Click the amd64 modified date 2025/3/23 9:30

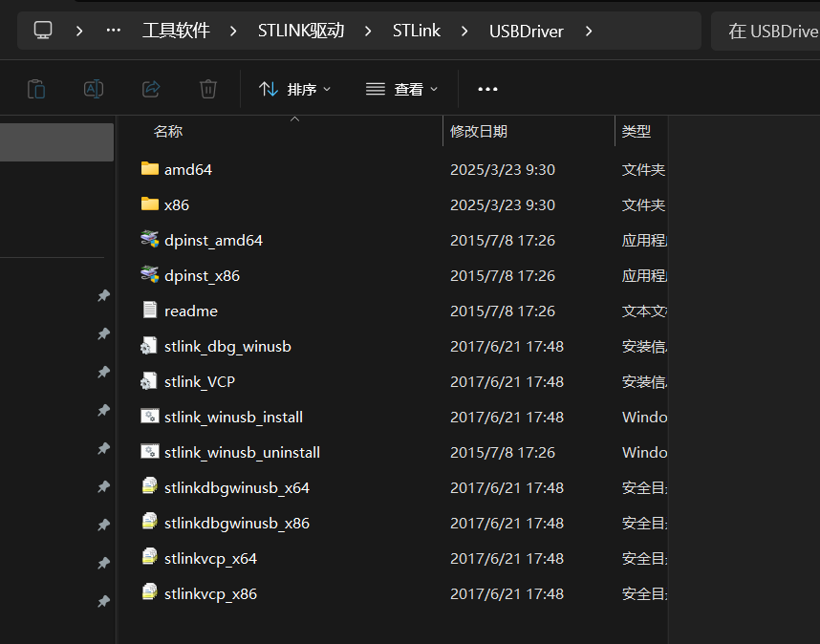503,169
